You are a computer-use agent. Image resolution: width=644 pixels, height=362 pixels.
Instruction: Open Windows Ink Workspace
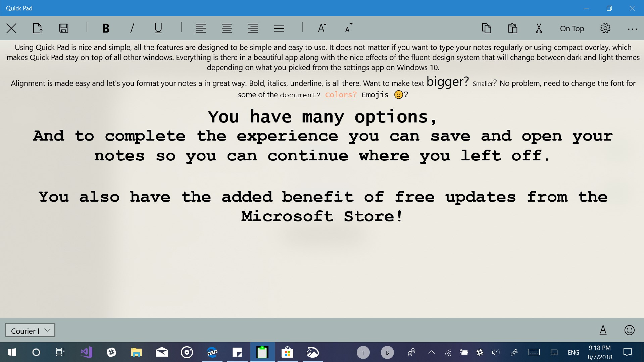(x=514, y=352)
